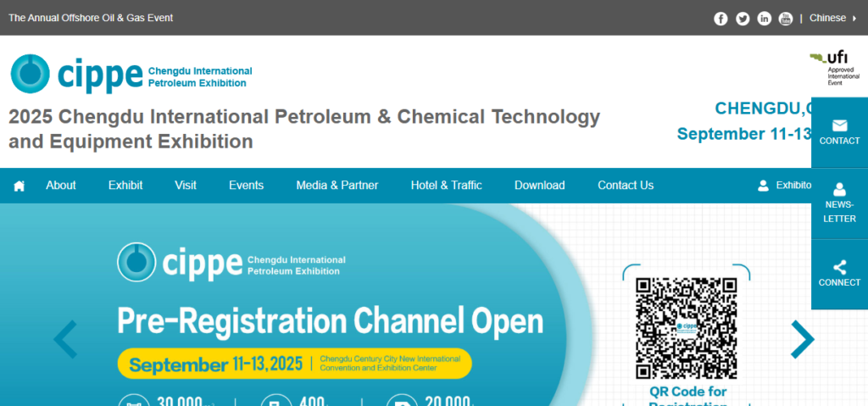868x406 pixels.
Task: Click the 'QR Code for' caption
Action: pyautogui.click(x=688, y=392)
